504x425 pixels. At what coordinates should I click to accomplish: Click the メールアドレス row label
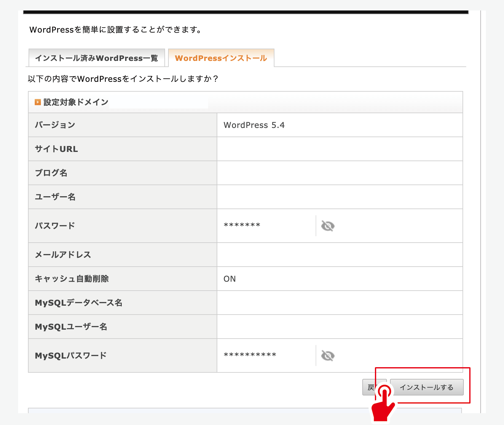[x=63, y=255]
